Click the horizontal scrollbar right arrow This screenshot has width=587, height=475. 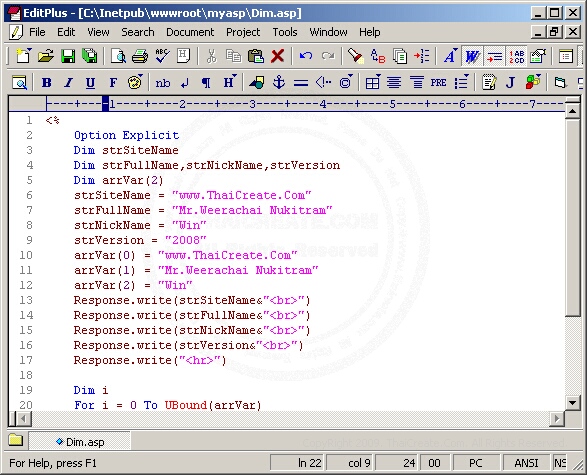coord(557,418)
